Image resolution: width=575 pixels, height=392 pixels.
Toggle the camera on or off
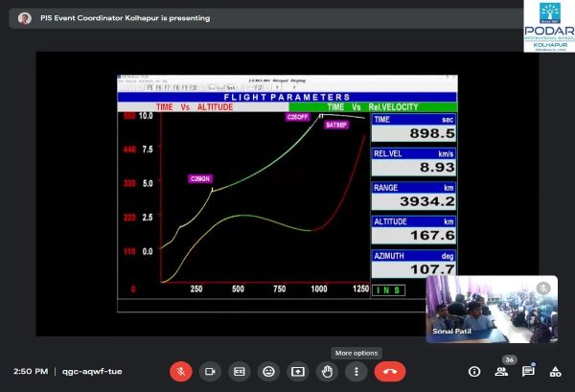211,371
